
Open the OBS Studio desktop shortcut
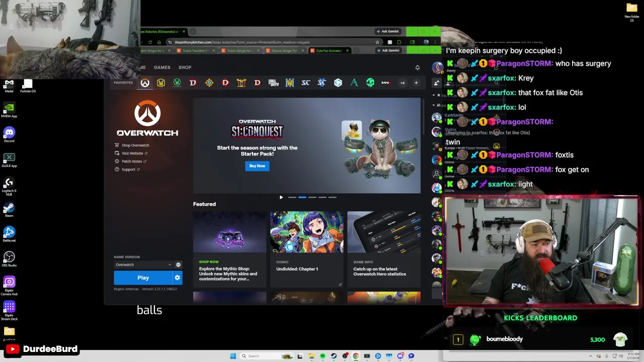(x=9, y=259)
